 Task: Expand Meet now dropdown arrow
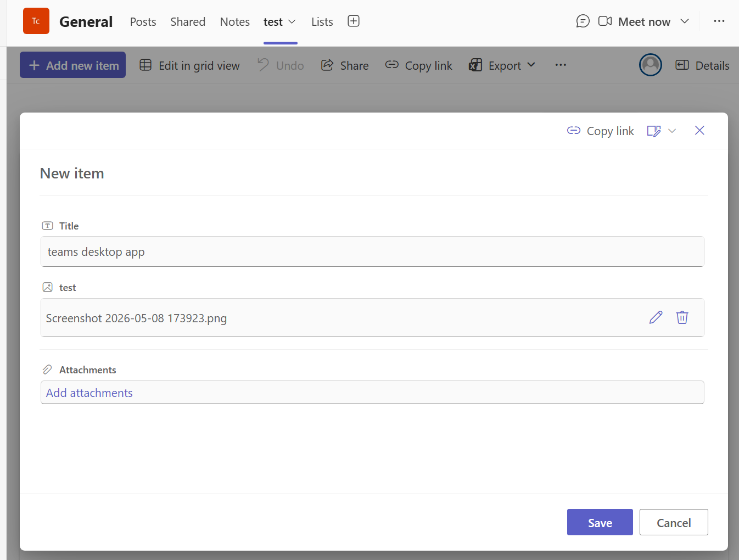pyautogui.click(x=685, y=21)
